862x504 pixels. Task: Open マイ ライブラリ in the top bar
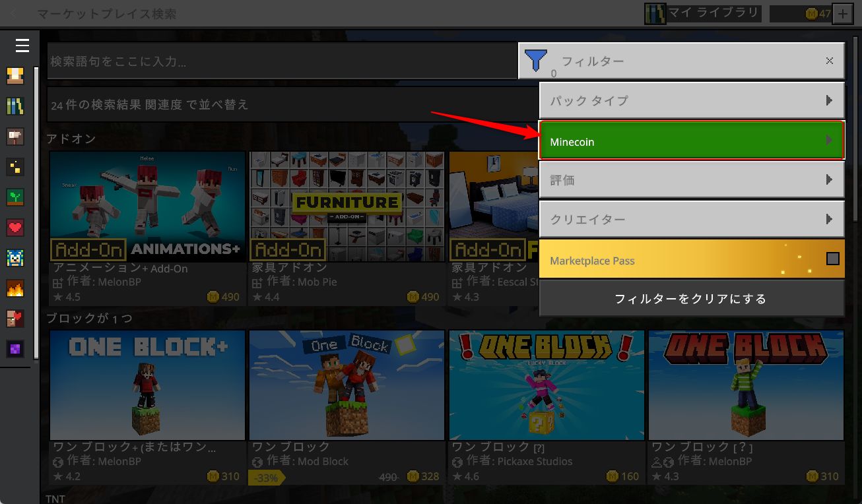tap(704, 13)
